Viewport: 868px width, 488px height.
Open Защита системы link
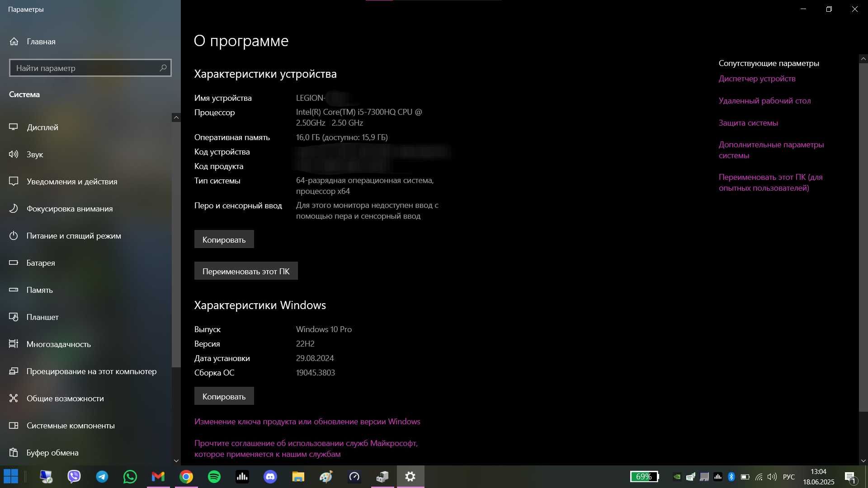(748, 123)
